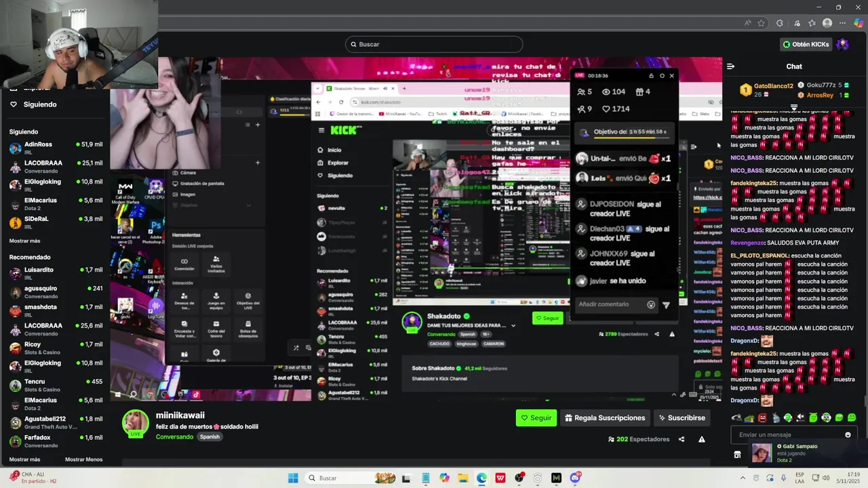Open the SiDeRaL channel in the sidebar
868x488 pixels.
coord(56,222)
